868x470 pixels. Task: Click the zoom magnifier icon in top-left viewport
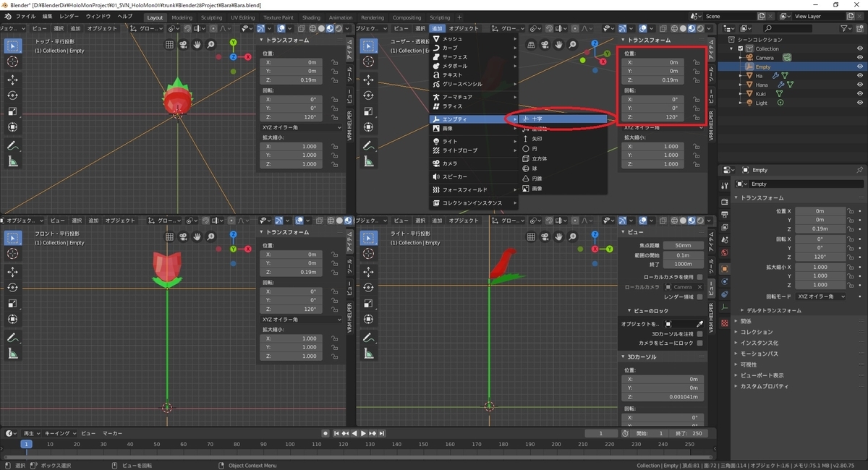coord(210,45)
